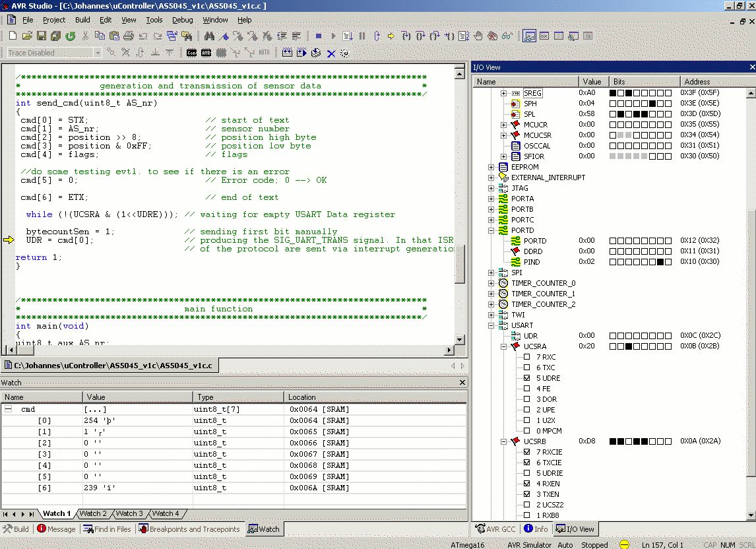756x549 pixels.
Task: Uncheck the 6 TXCIE checkbox
Action: (526, 463)
